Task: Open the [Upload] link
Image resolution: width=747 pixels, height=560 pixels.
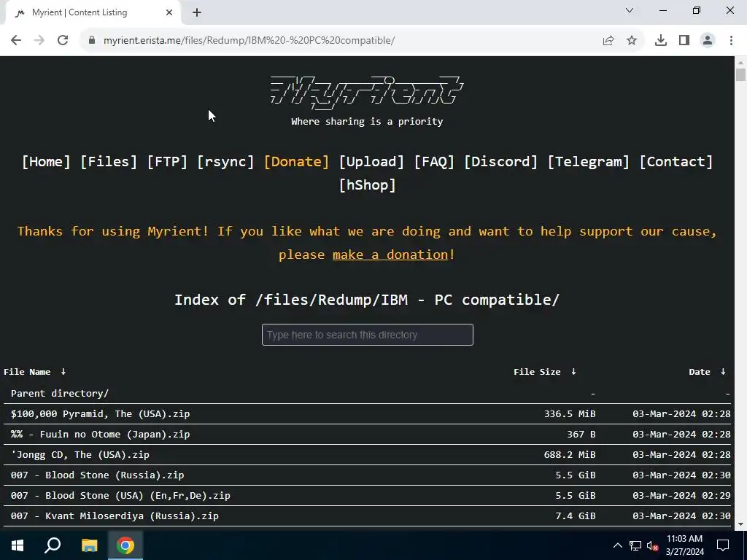Action: click(371, 161)
